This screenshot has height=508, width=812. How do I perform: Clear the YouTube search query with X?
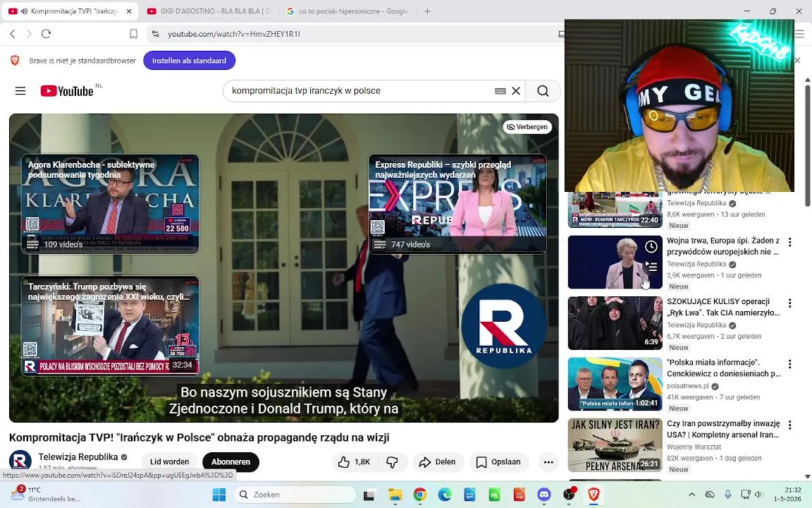[x=516, y=91]
